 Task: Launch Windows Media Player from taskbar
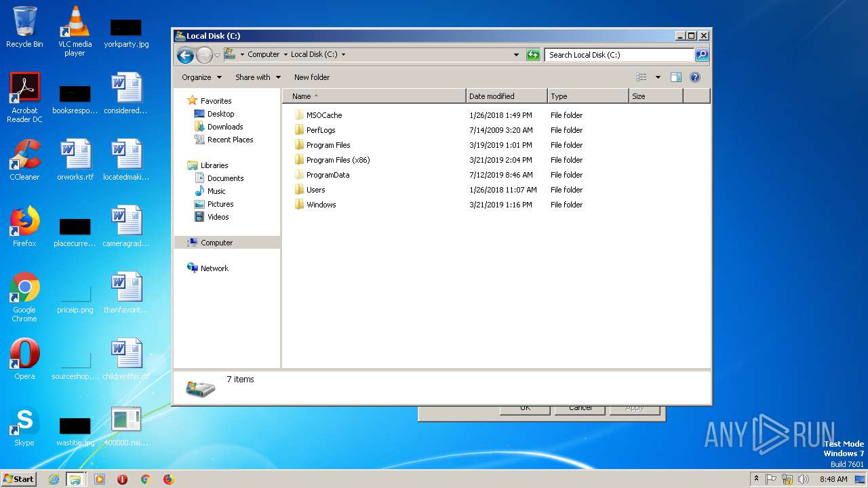pos(100,479)
